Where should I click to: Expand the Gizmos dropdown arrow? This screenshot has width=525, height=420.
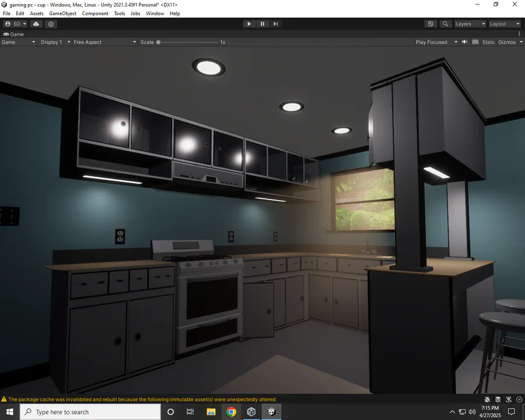(x=521, y=42)
